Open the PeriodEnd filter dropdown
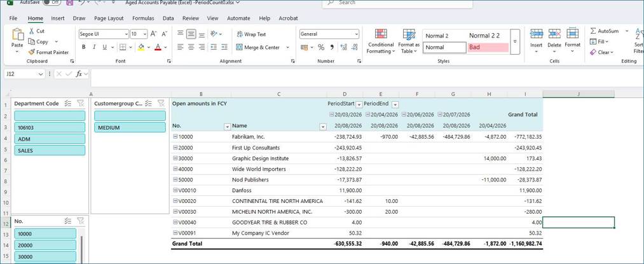This screenshot has width=644, height=264. click(x=395, y=104)
